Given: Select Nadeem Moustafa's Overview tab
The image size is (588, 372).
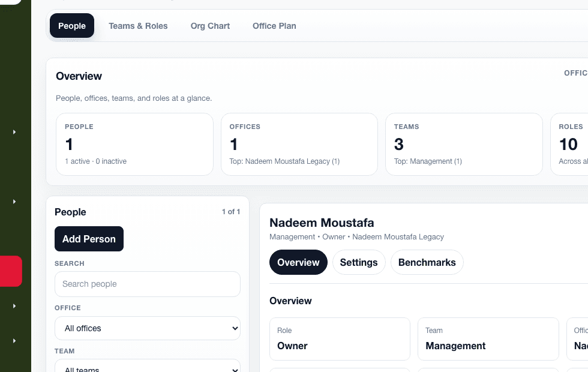Looking at the screenshot, I should coord(298,262).
